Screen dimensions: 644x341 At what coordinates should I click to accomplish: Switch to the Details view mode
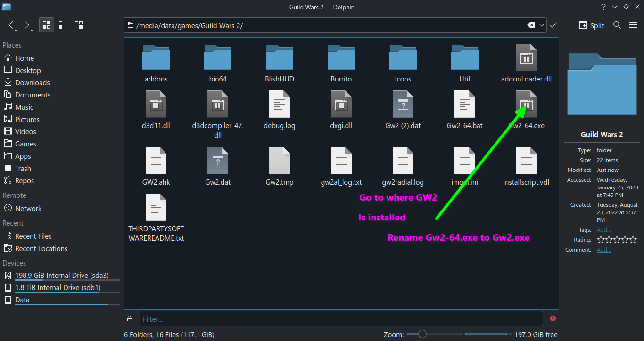click(x=79, y=25)
